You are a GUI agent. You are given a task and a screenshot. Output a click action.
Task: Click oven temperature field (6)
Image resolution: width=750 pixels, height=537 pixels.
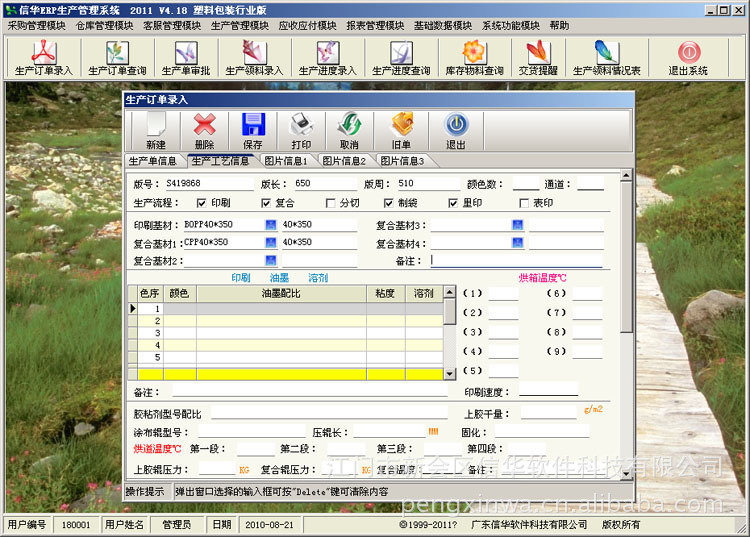coord(587,294)
